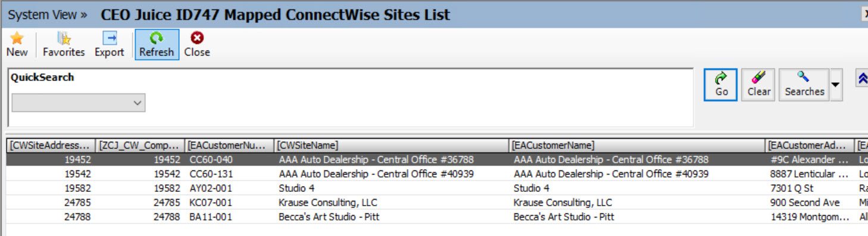This screenshot has height=236, width=868.
Task: Select the Krause Consulting, LLC row
Action: tap(437, 203)
